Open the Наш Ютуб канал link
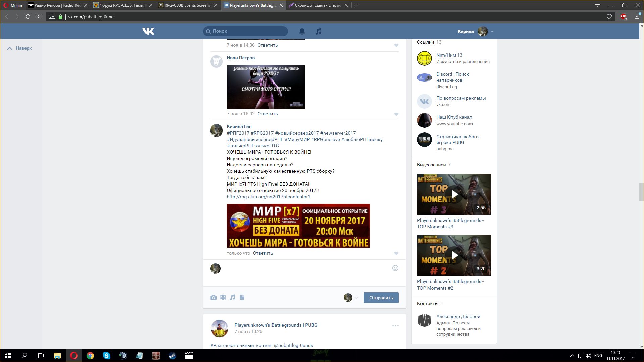The image size is (644, 362). coord(454,117)
